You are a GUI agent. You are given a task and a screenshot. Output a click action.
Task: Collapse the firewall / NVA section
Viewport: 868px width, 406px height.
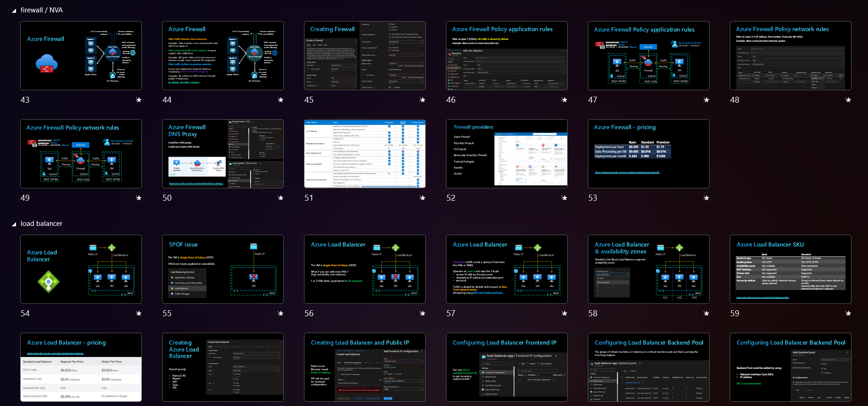(x=14, y=11)
